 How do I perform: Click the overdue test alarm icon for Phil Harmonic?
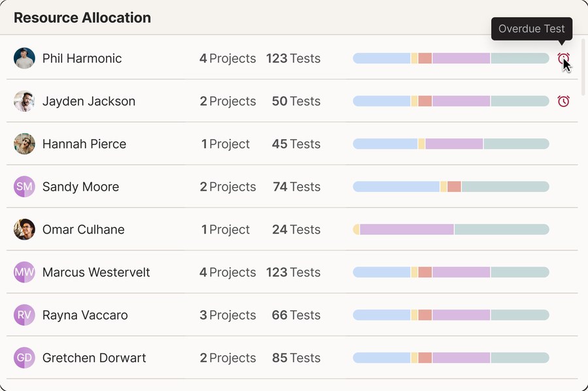[563, 59]
